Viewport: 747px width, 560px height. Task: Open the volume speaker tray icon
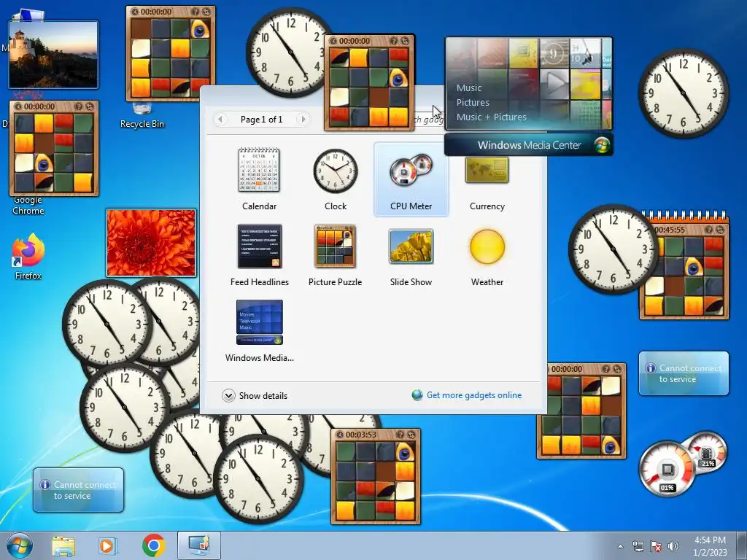(x=673, y=546)
